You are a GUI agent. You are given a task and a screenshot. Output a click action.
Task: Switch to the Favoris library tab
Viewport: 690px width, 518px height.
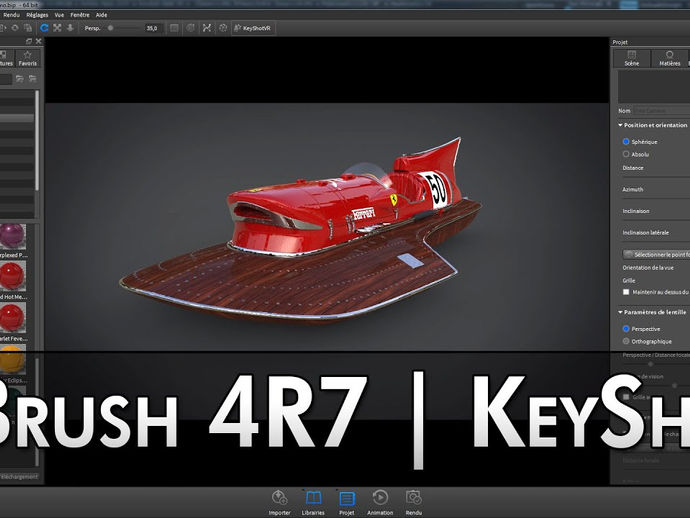click(28, 59)
